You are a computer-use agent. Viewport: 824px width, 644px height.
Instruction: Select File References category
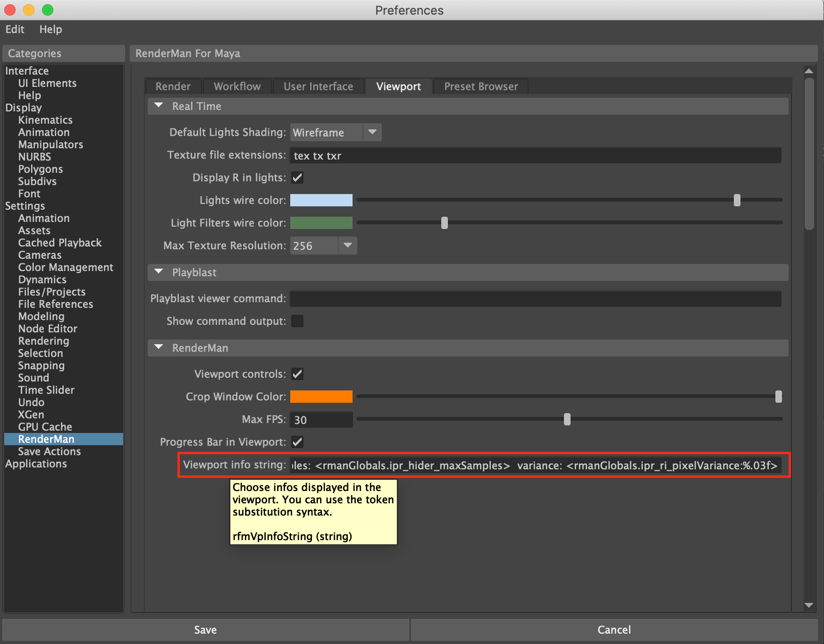[x=56, y=304]
